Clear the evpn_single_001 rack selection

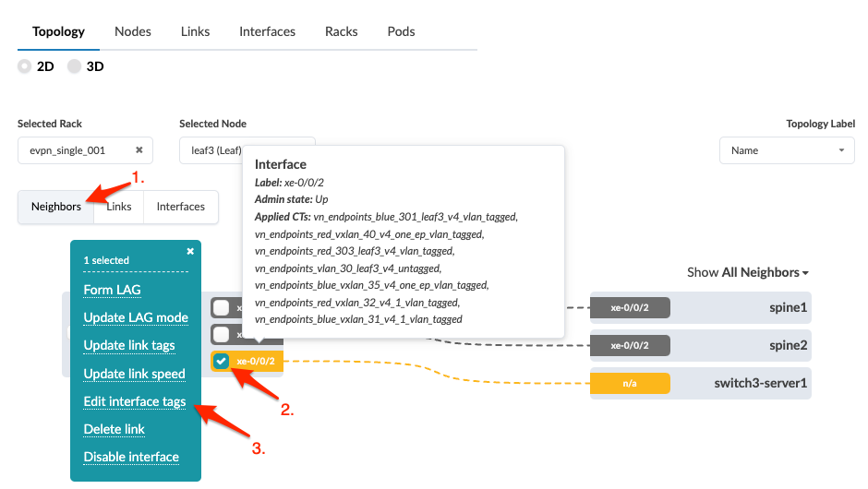[x=139, y=150]
